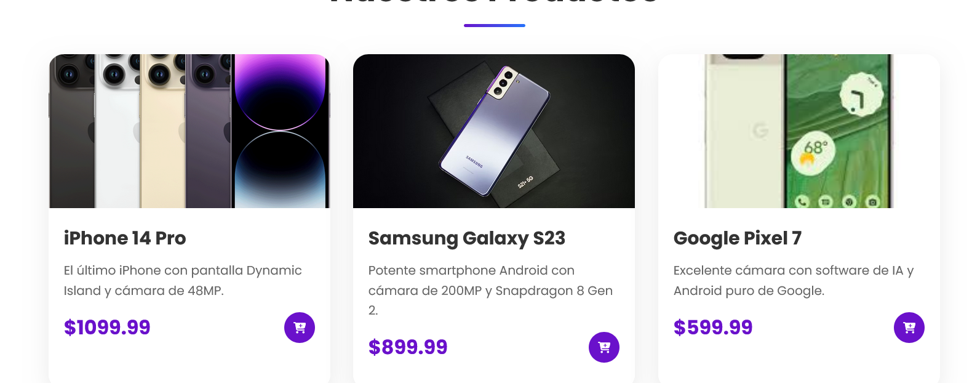Viewport: 980px width, 383px height.
Task: Open the iPhone 14 Pro product photo
Action: pyautogui.click(x=189, y=131)
